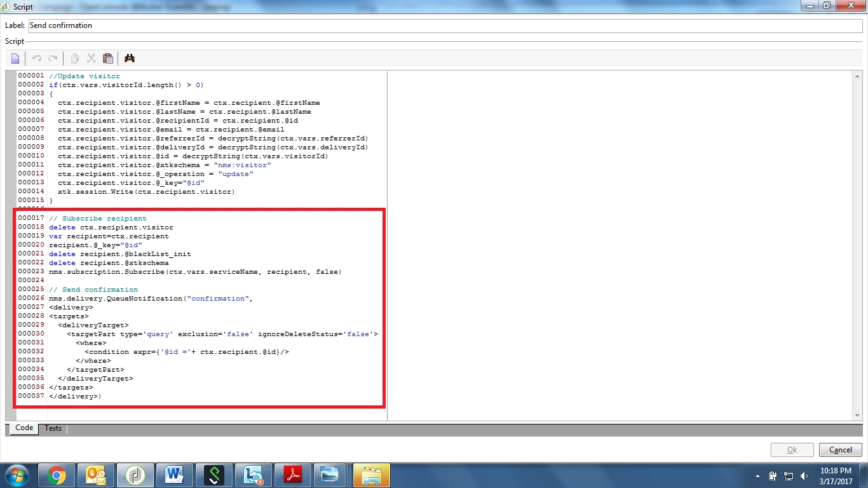Click the opening <targets> line
This screenshot has height=488, width=868.
pos(69,316)
